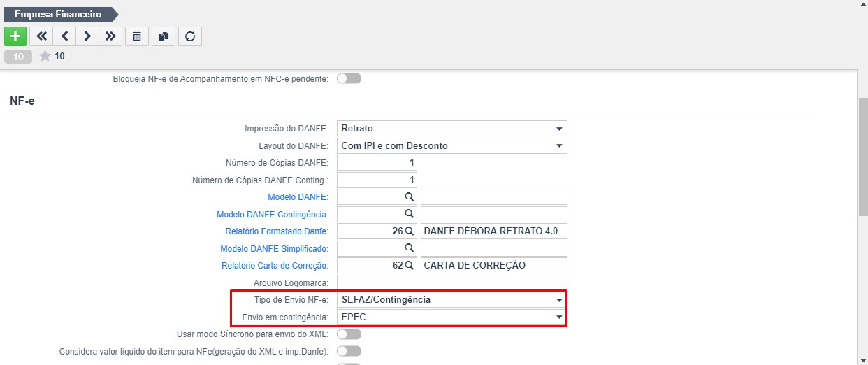Go to last record with double-right arrow

coord(110,36)
